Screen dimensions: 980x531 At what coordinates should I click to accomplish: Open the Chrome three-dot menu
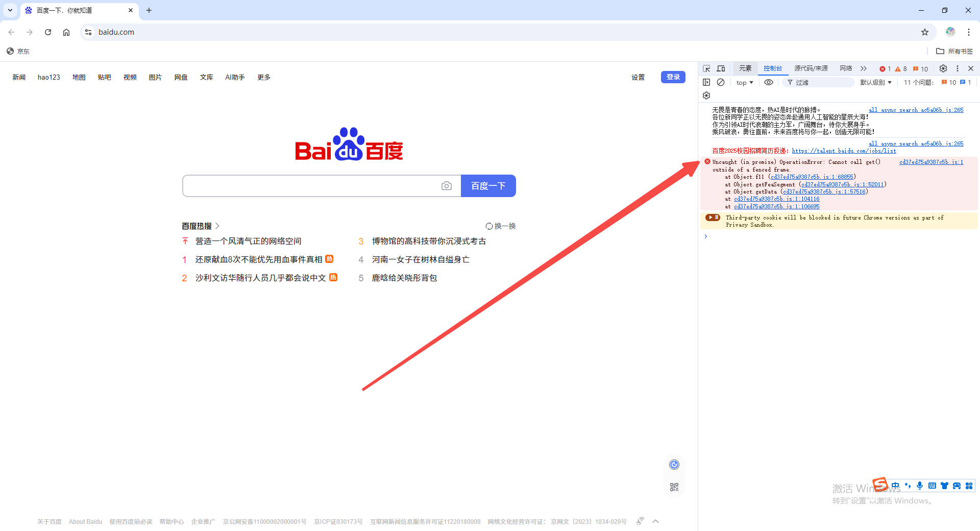click(969, 32)
